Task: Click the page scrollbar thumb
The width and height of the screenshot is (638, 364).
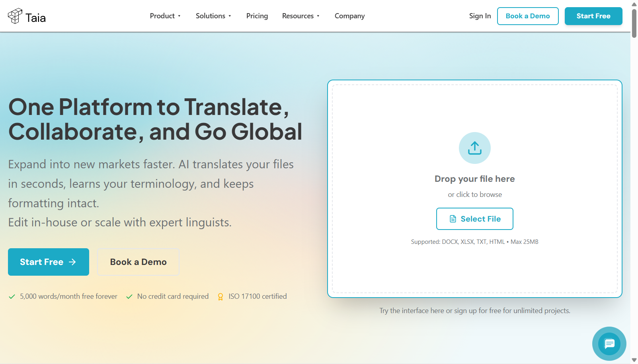Action: (634, 23)
